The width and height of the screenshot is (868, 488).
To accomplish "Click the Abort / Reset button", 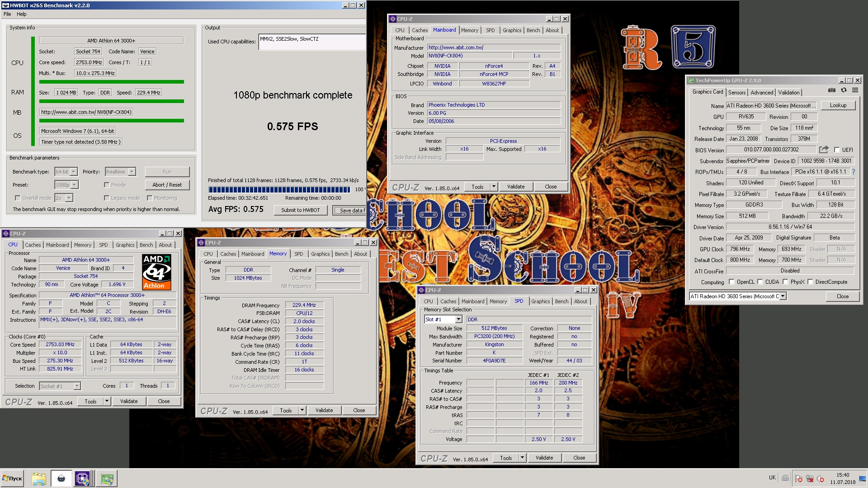I will (x=167, y=185).
